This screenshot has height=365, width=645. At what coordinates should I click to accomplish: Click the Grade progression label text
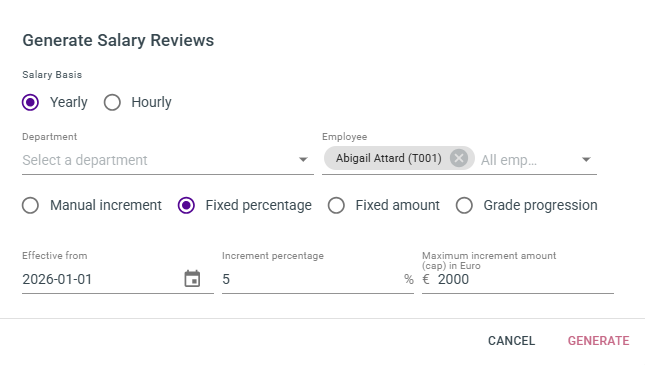point(540,205)
